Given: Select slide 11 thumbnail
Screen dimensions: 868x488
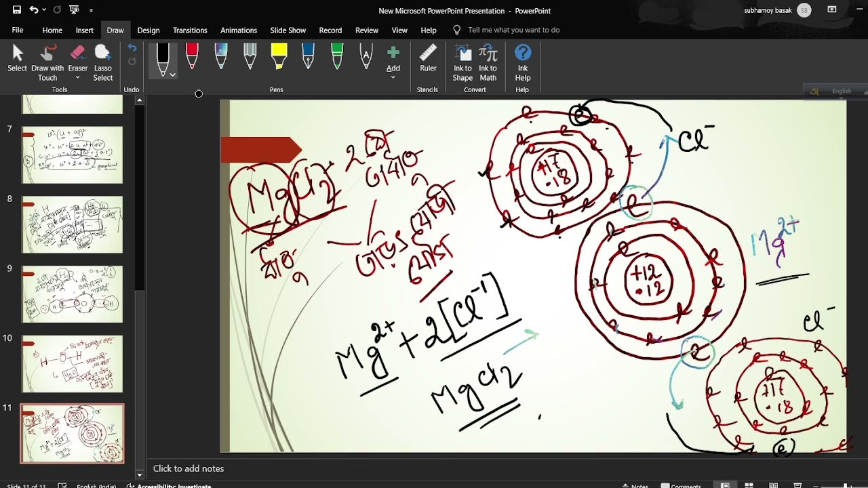Looking at the screenshot, I should point(73,434).
